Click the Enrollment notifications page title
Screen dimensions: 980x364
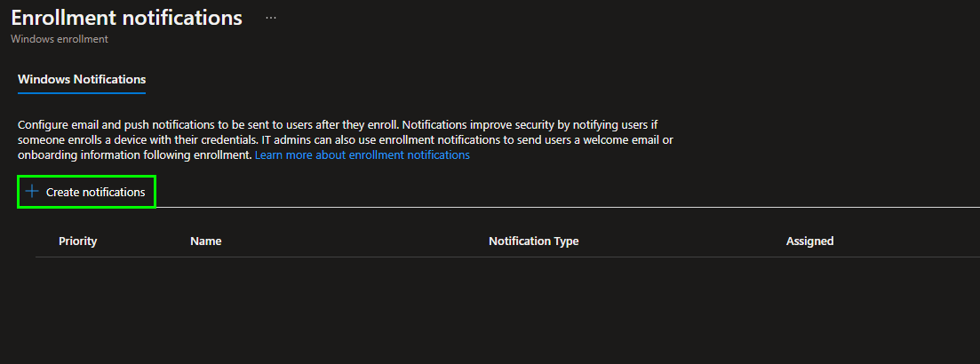click(126, 18)
